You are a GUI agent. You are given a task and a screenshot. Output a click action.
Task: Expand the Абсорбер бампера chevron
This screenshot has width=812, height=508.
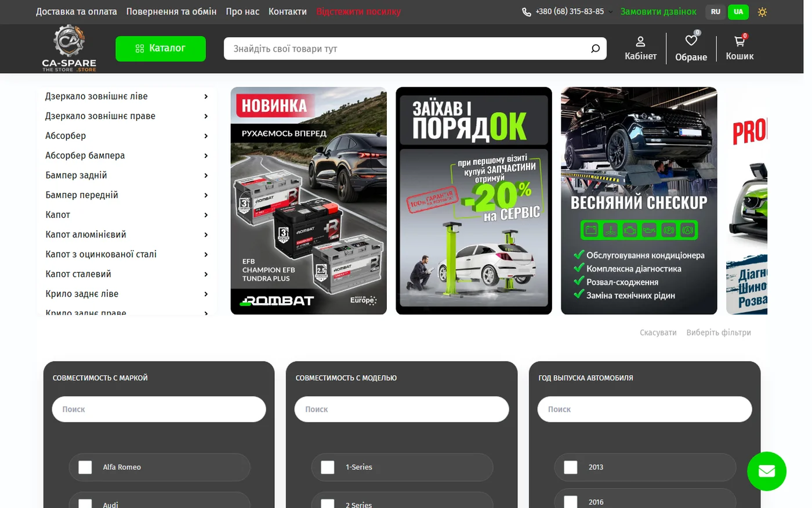206,156
